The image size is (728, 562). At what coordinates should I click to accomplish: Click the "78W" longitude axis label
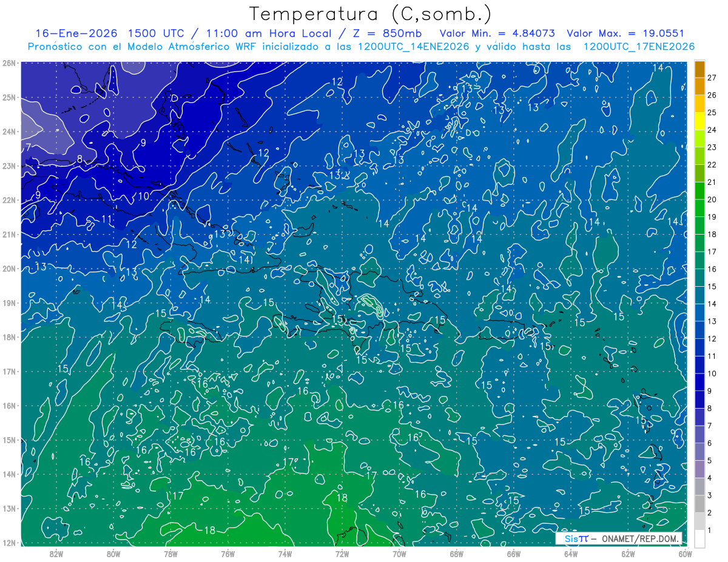click(170, 554)
